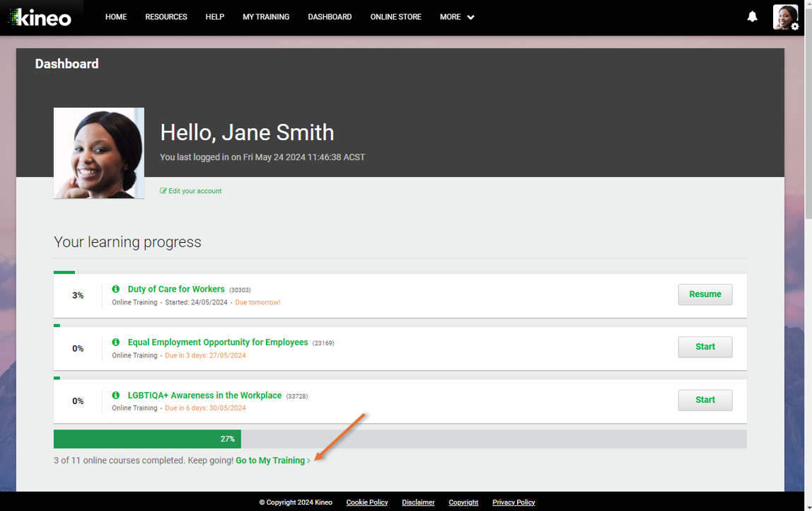This screenshot has height=511, width=812.
Task: Go to HOME in navigation
Action: 116,17
